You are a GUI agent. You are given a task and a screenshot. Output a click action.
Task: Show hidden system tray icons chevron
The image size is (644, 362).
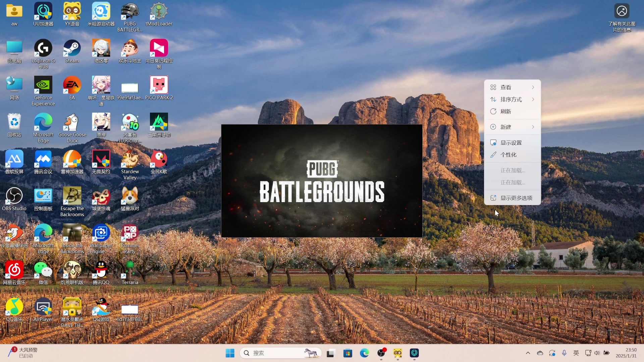pos(528,353)
